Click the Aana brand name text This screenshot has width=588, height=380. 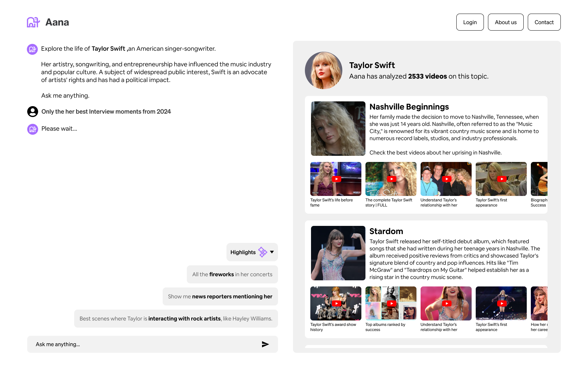pyautogui.click(x=57, y=22)
